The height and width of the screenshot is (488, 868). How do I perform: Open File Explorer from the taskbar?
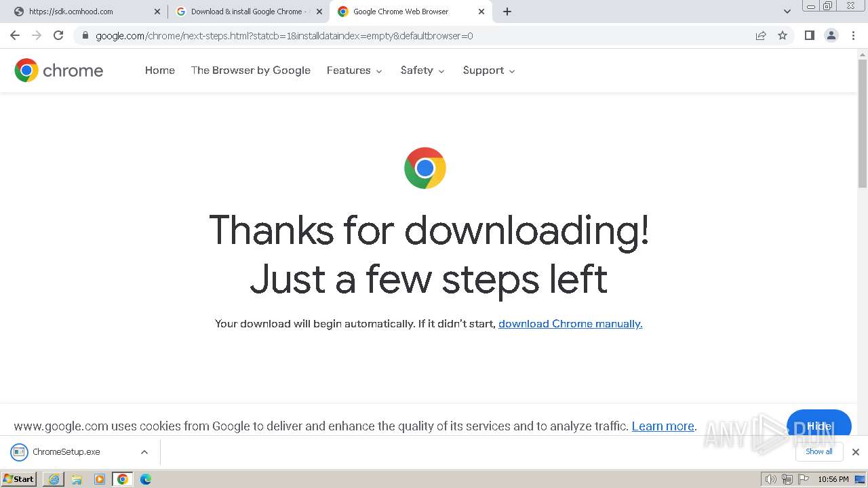(77, 479)
